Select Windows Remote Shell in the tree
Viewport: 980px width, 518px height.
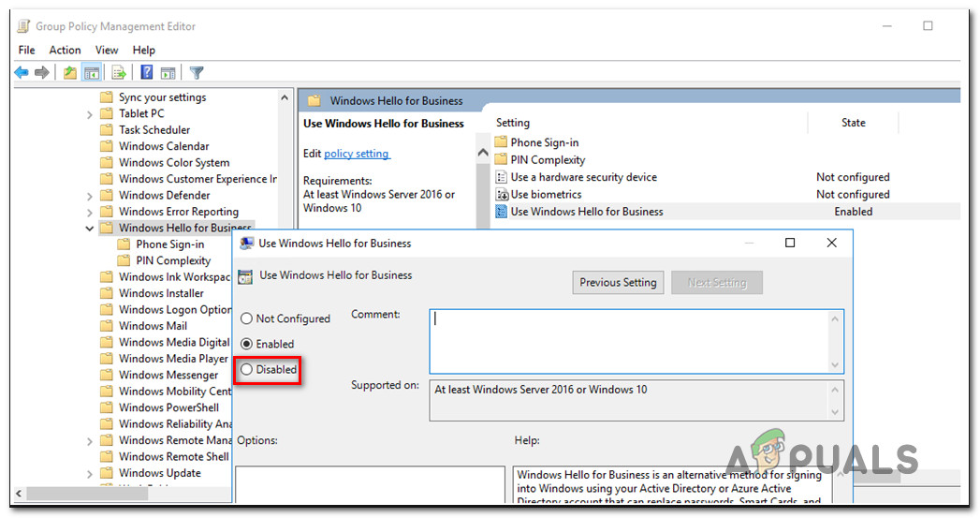(x=174, y=456)
